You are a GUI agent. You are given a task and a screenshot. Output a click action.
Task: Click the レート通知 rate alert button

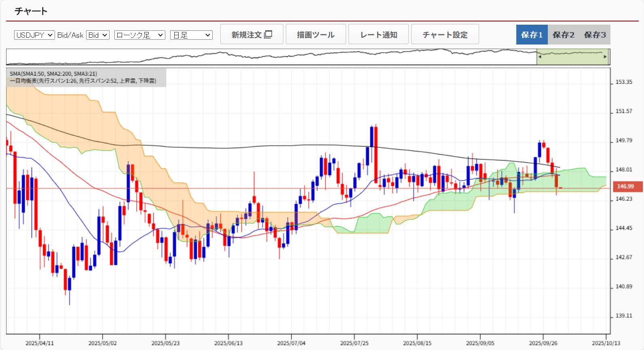tap(378, 34)
